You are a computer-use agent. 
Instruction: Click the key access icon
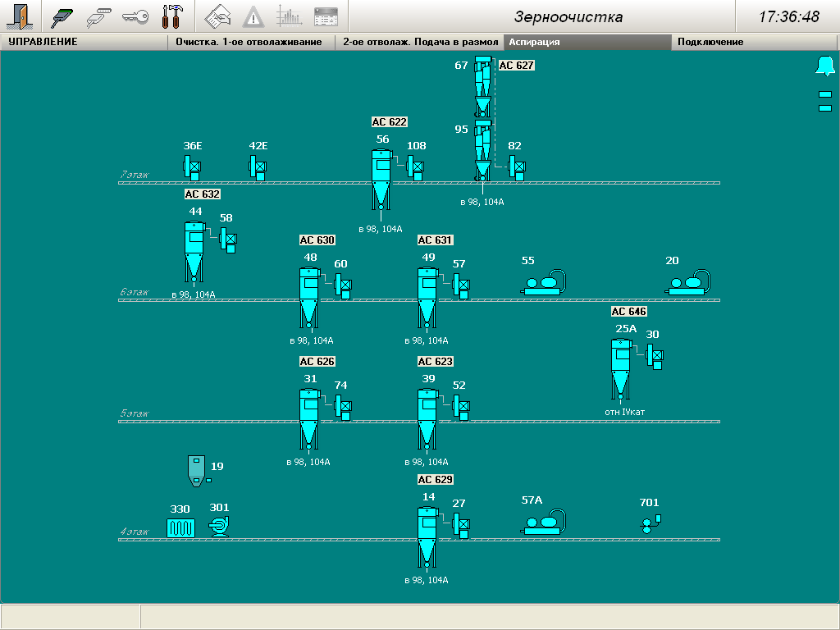coord(135,16)
